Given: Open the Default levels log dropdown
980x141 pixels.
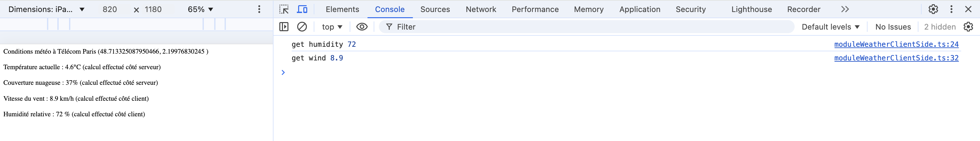Looking at the screenshot, I should (831, 27).
